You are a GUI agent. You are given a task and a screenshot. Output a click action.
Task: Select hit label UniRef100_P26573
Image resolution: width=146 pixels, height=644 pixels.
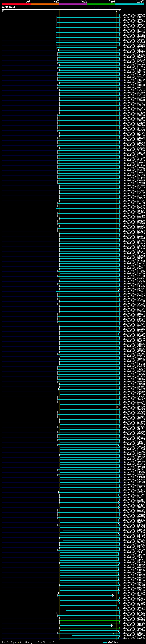point(133,299)
